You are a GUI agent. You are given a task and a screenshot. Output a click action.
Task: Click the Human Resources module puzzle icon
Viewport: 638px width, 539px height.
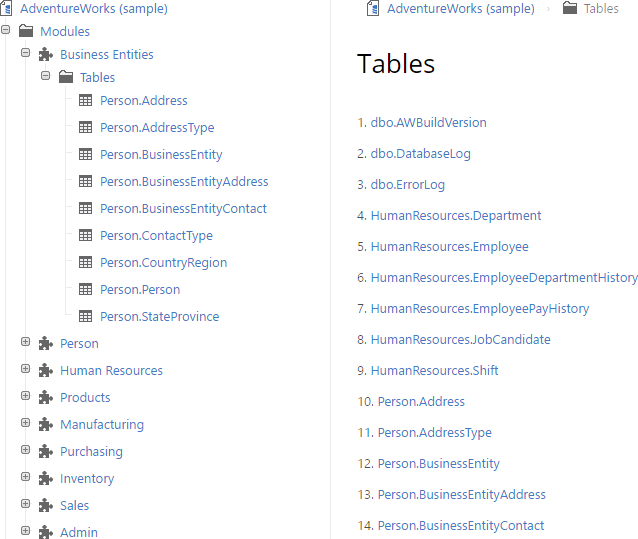point(46,371)
